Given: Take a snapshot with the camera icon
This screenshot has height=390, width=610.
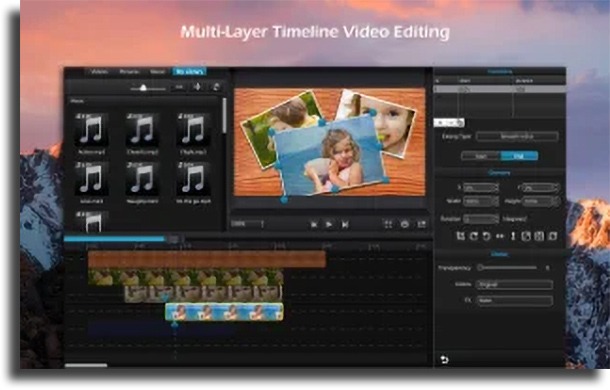Looking at the screenshot, I should point(405,225).
